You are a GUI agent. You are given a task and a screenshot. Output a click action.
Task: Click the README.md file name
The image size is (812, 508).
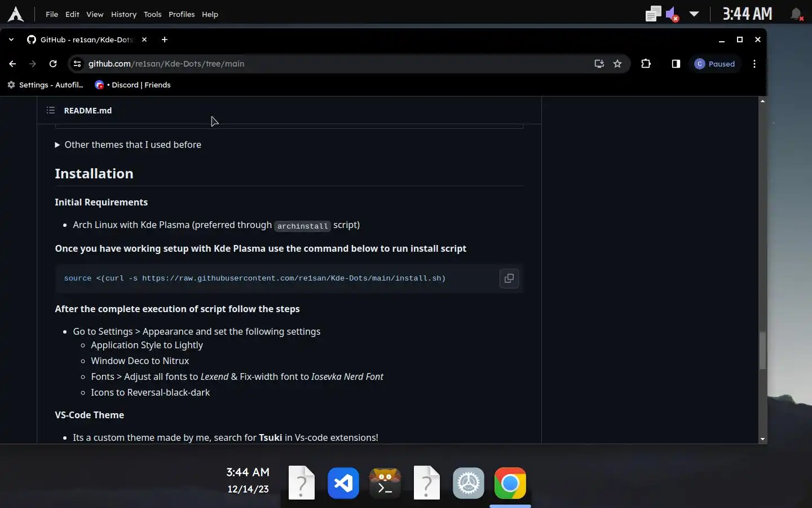tap(88, 111)
